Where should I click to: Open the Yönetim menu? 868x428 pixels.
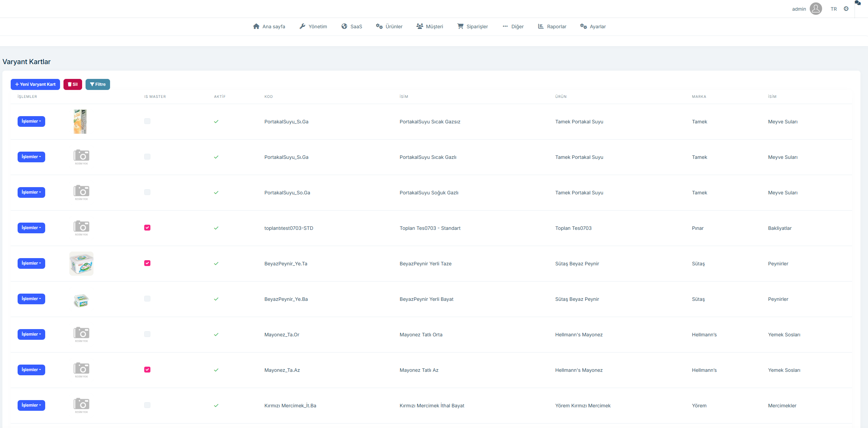click(x=313, y=27)
